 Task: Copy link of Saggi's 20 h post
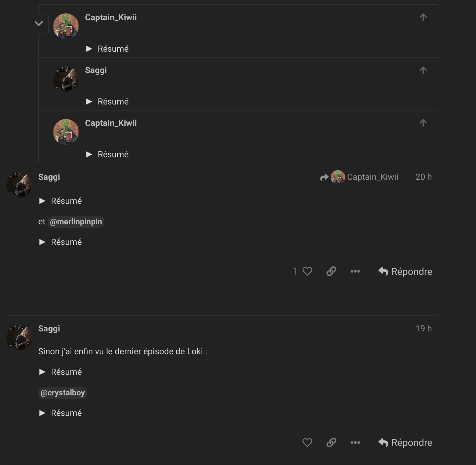point(331,271)
